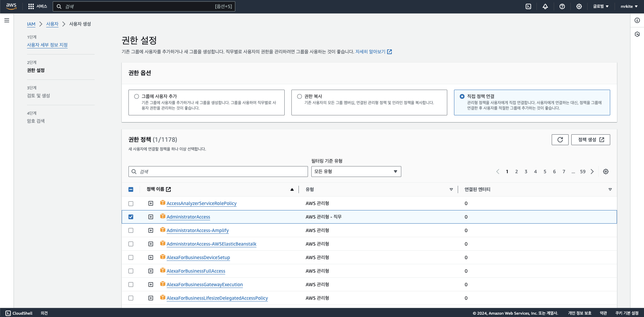Viewport: 644px width, 317px height.
Task: Open the info panel icon on right edge
Action: [x=637, y=20]
